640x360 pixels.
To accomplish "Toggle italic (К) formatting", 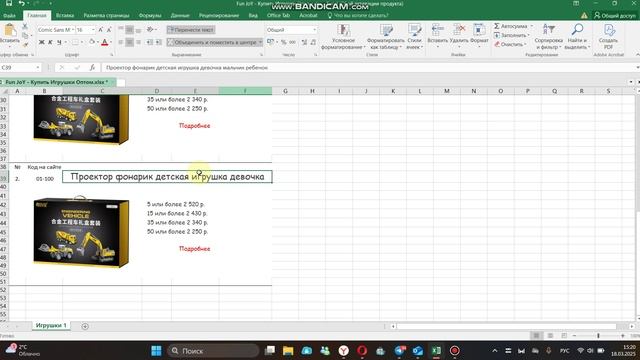I will pyautogui.click(x=50, y=42).
